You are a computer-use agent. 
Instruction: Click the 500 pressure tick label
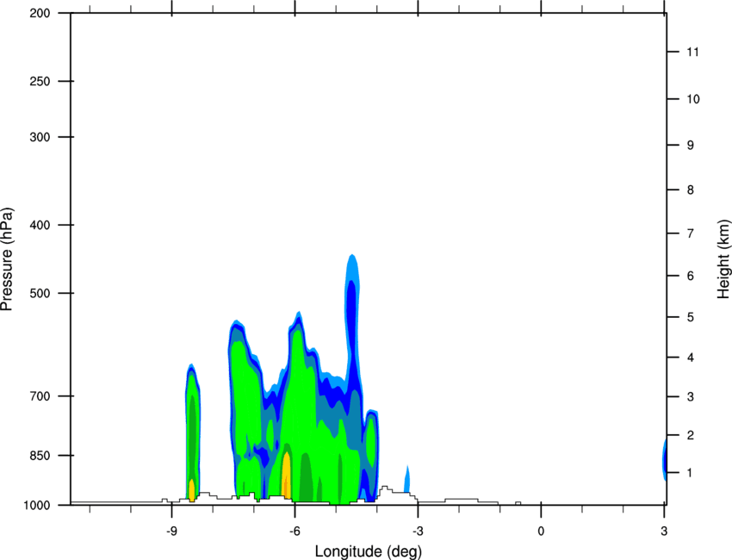pyautogui.click(x=40, y=293)
